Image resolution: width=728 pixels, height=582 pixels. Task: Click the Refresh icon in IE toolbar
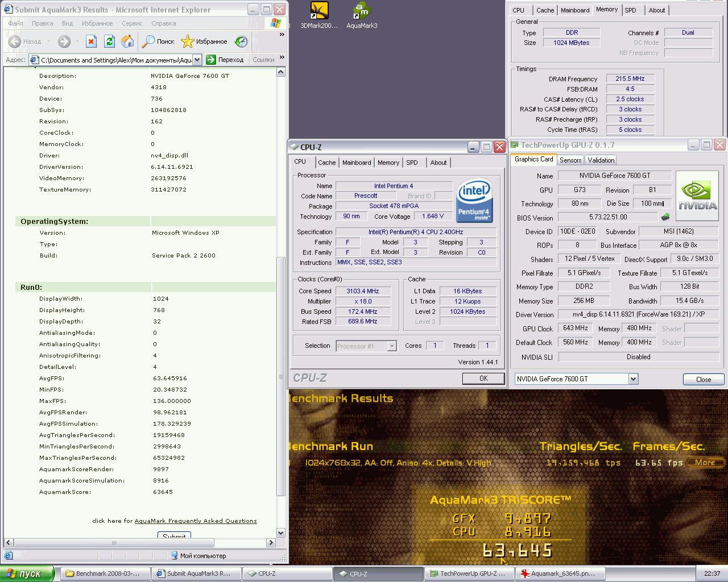click(x=110, y=41)
